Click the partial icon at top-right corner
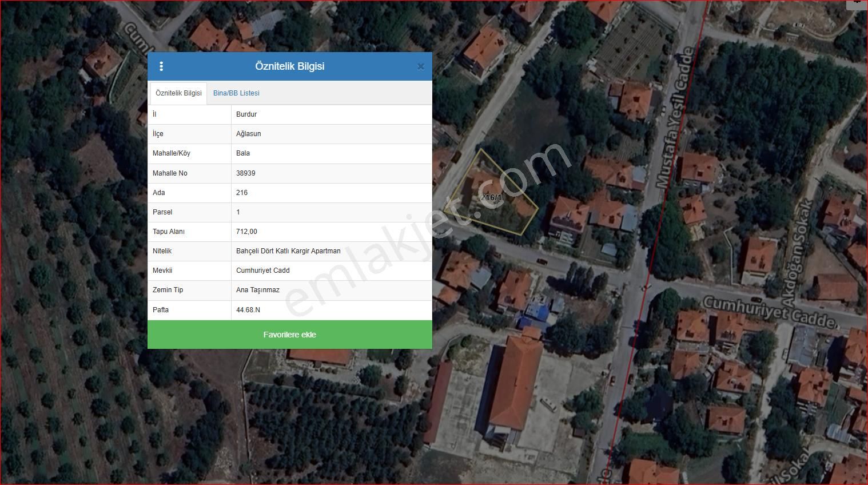The image size is (868, 485). pos(857,3)
